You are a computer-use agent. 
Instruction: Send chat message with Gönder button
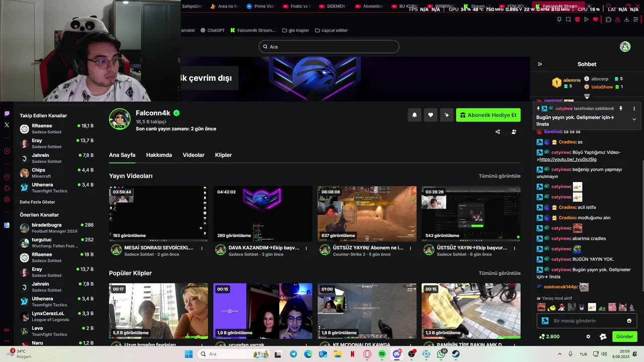coord(624,336)
